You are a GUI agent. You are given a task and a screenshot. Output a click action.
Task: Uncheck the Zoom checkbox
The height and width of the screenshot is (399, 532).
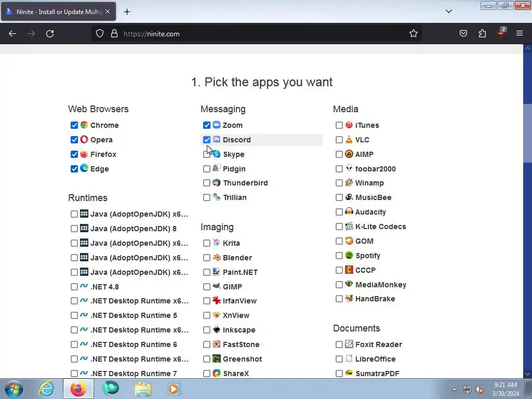point(207,125)
